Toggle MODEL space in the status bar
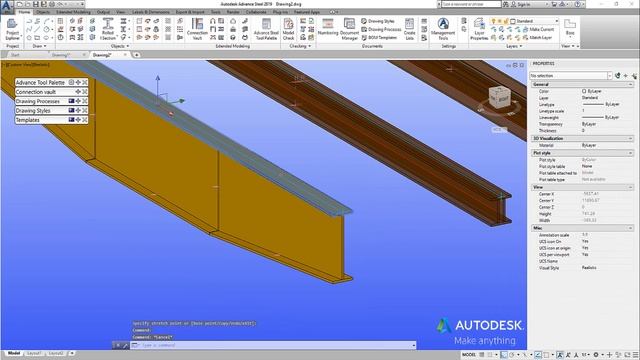Image resolution: width=640 pixels, height=360 pixels. point(469,355)
